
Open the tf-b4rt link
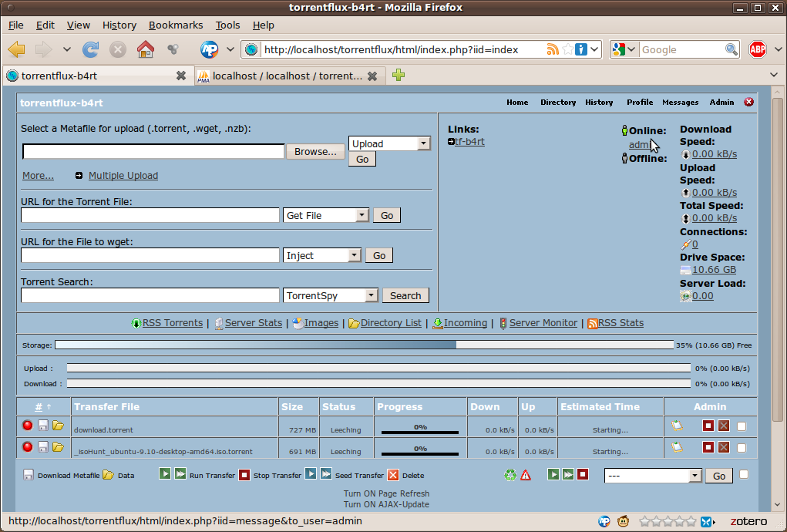(x=469, y=142)
